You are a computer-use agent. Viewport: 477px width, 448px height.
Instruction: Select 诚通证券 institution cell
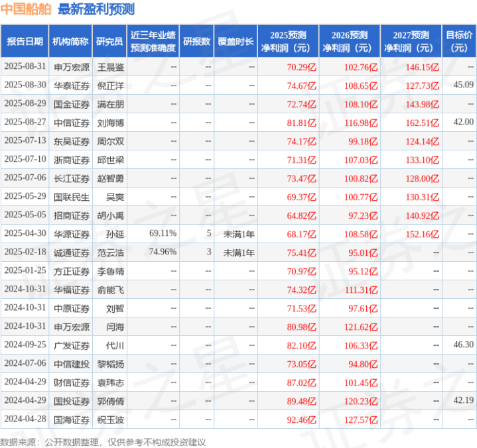point(72,253)
